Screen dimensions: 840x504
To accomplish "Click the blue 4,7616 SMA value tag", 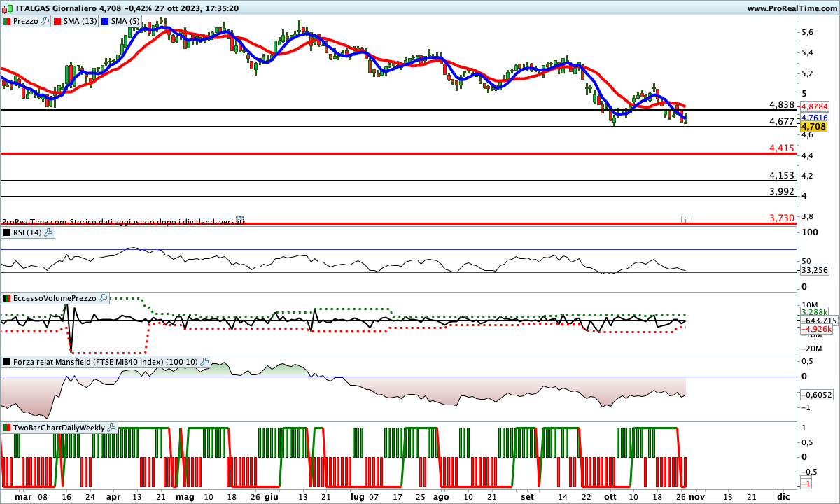I will [814, 117].
